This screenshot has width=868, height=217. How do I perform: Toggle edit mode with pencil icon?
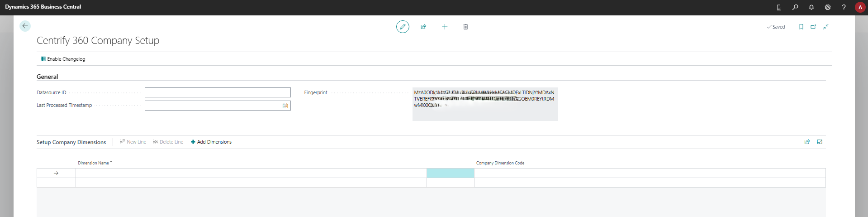pos(403,27)
